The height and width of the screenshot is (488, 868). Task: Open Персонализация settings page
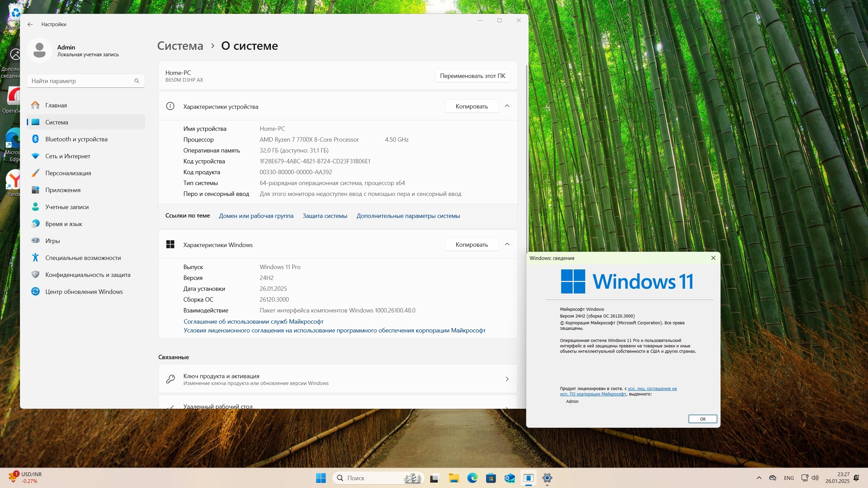68,173
